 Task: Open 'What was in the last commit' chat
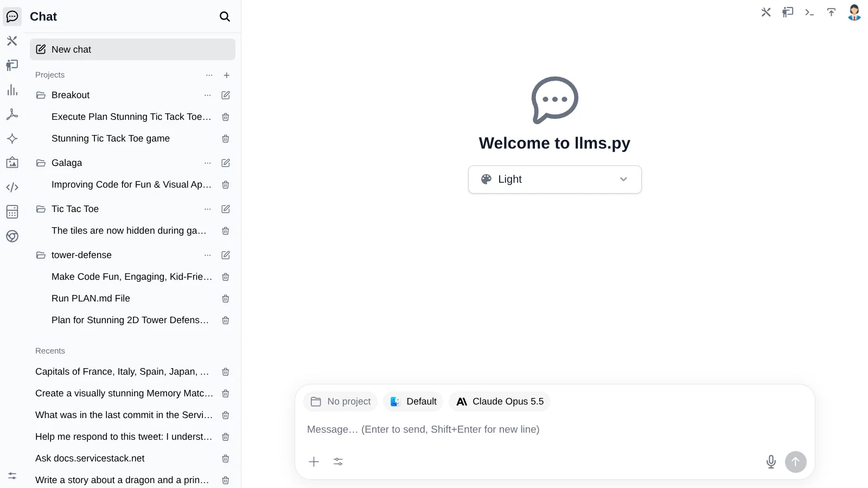pyautogui.click(x=124, y=415)
